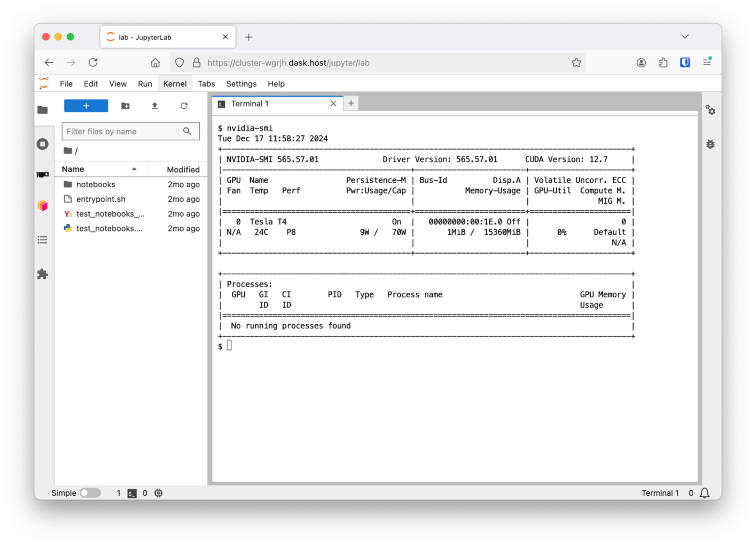The width and height of the screenshot is (756, 545).
Task: Open the Dask cluster sidebar panel
Action: (x=42, y=205)
